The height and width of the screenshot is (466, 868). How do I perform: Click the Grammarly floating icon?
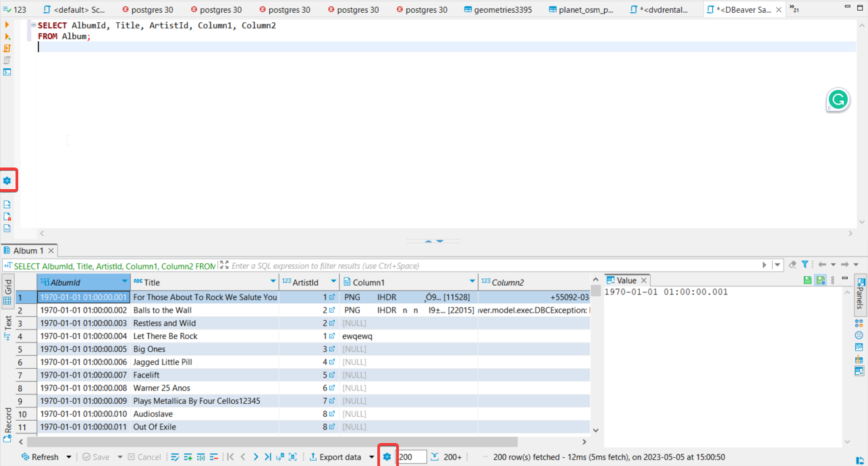coord(838,100)
